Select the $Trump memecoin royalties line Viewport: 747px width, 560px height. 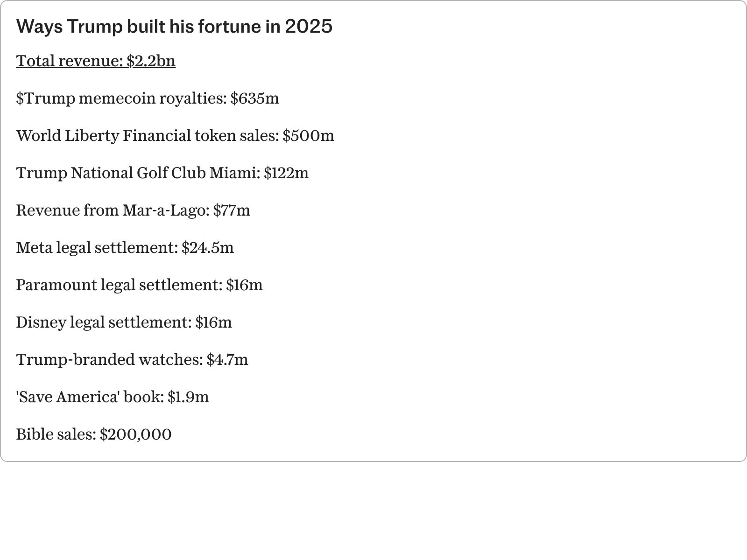(x=148, y=98)
